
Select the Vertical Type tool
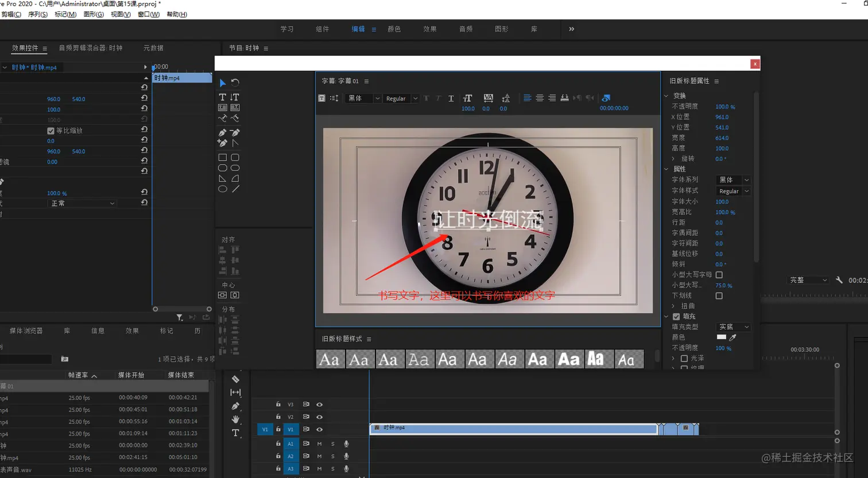(x=235, y=97)
